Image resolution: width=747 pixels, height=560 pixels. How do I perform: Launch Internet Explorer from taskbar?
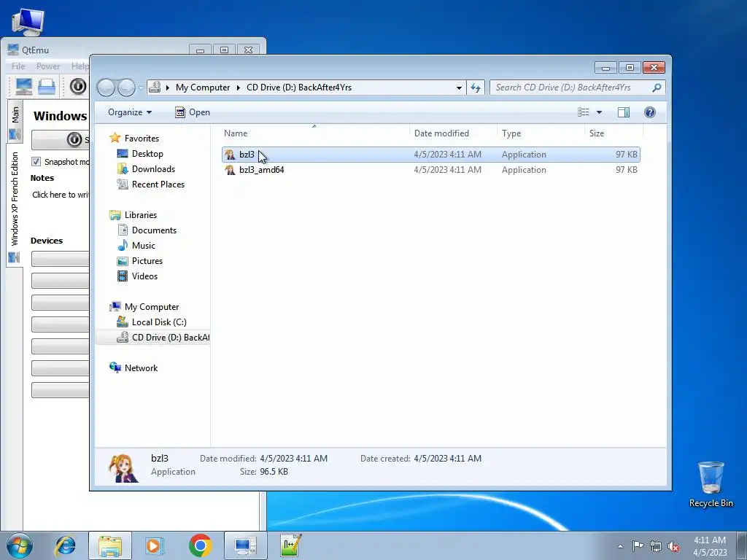(x=65, y=545)
